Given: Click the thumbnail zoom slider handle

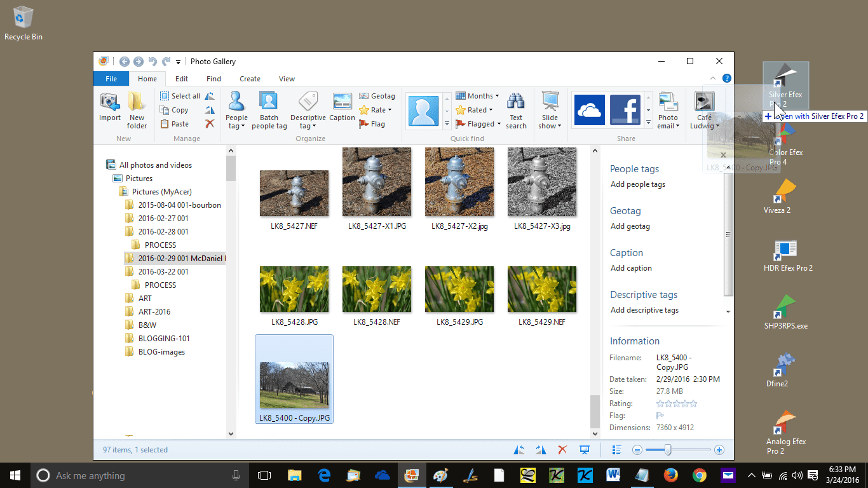Looking at the screenshot, I should 668,450.
